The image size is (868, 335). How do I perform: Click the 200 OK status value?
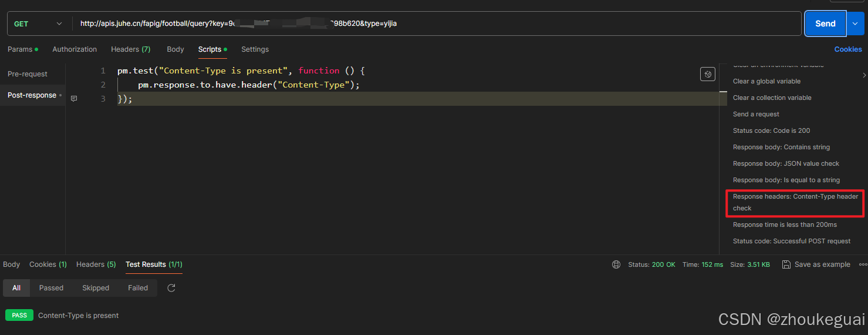[663, 264]
